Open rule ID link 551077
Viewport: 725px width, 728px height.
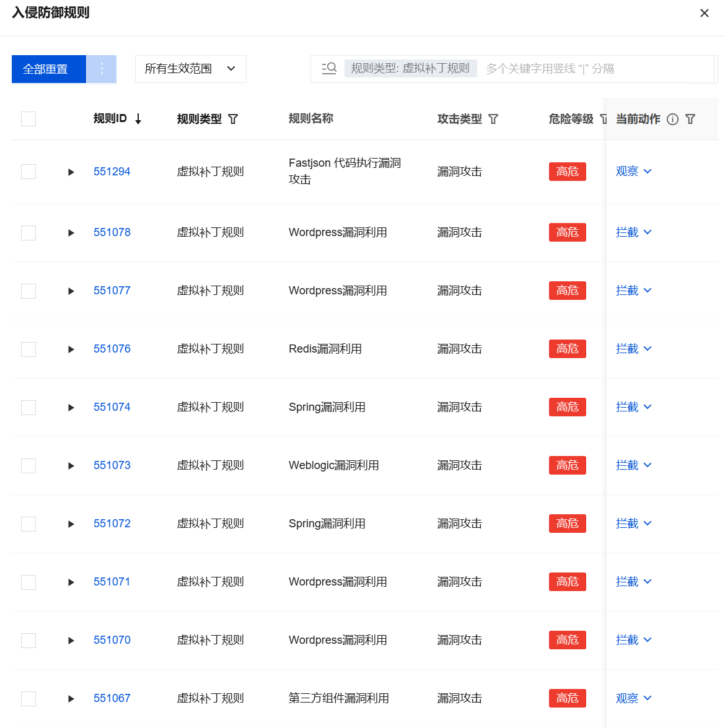click(x=112, y=291)
